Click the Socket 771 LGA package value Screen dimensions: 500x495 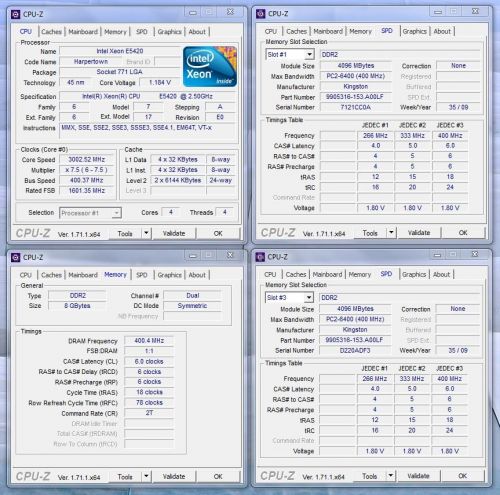(120, 72)
